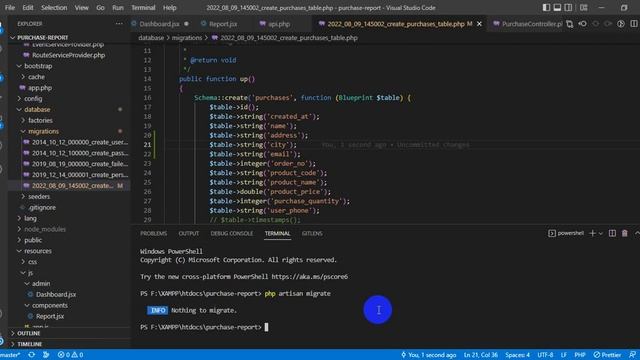Toggle the bottom panel layout icon

pos(557,7)
